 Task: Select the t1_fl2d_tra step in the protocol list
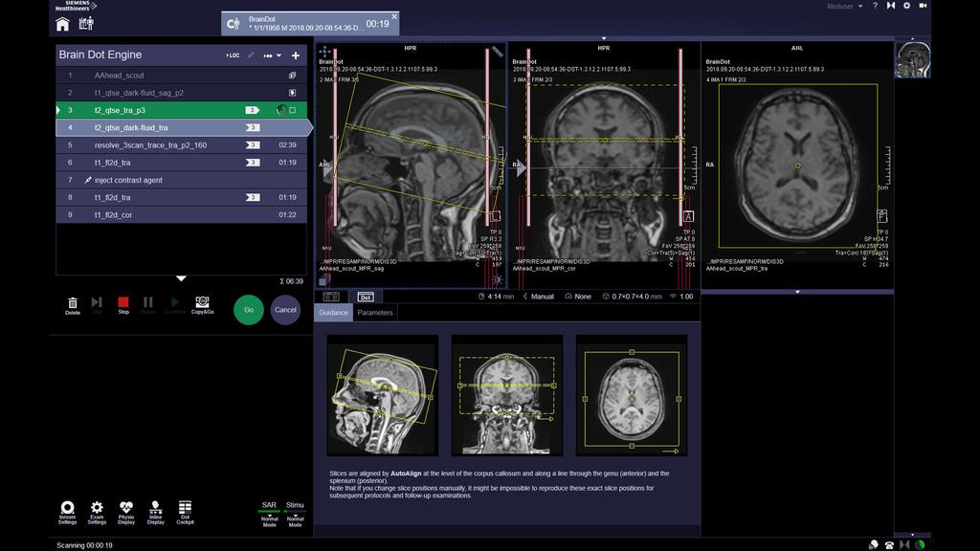tap(144, 162)
